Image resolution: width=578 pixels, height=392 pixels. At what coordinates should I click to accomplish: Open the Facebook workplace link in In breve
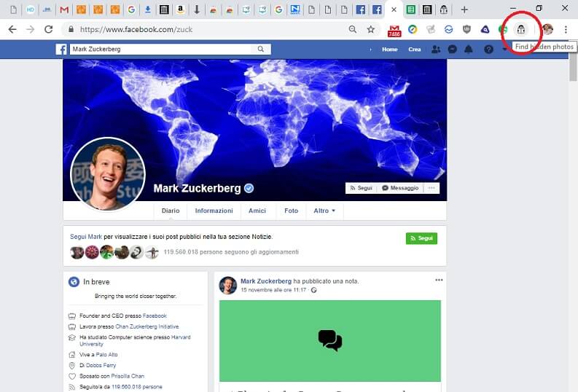155,315
